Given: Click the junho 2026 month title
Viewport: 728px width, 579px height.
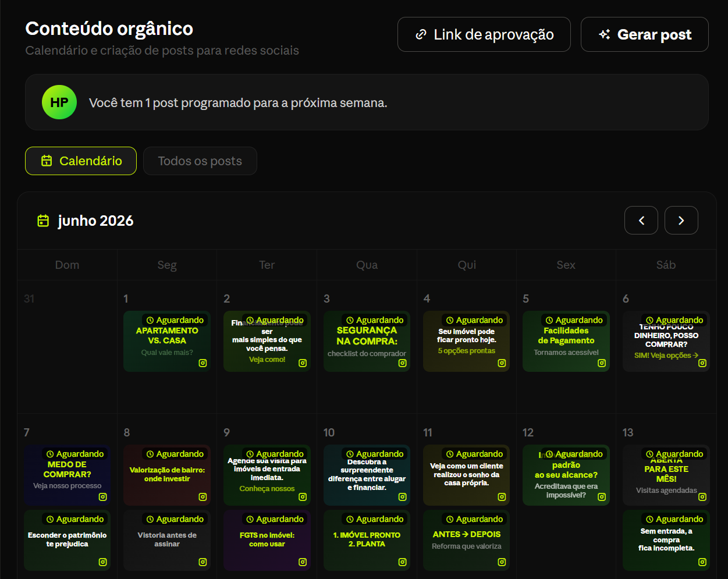Looking at the screenshot, I should tap(96, 221).
